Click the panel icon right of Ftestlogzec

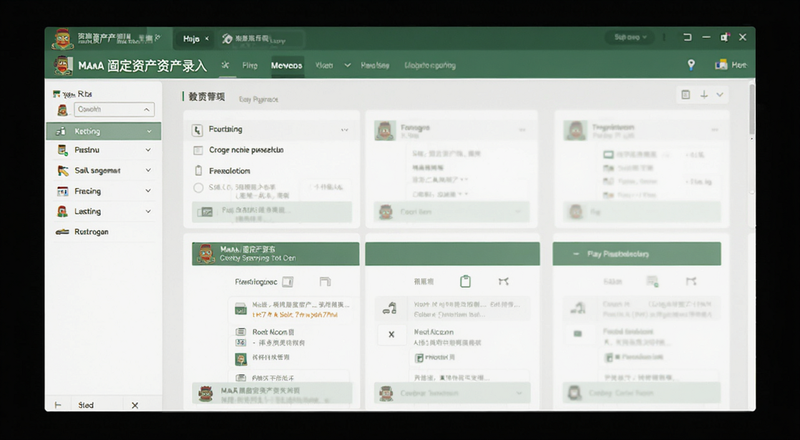[288, 282]
